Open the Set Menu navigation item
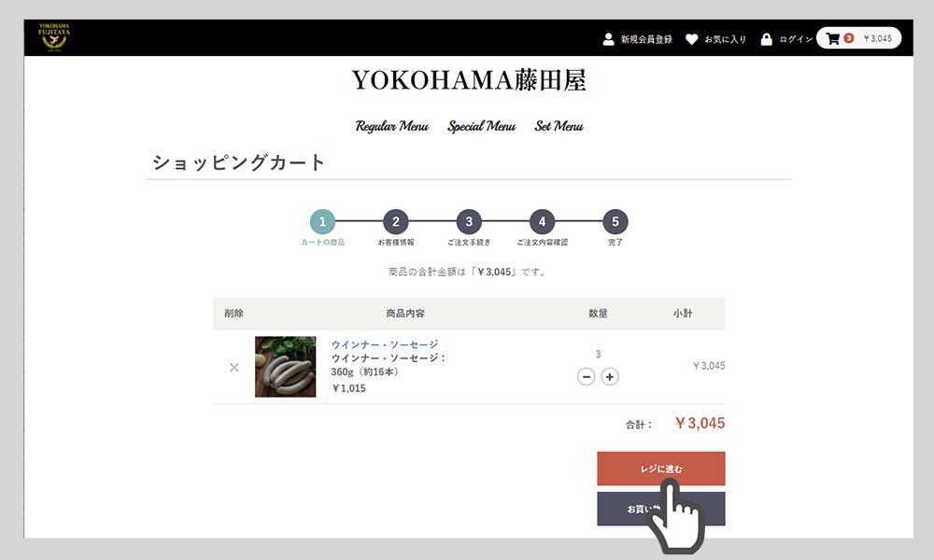Screen dimensions: 934x560 pyautogui.click(x=559, y=126)
